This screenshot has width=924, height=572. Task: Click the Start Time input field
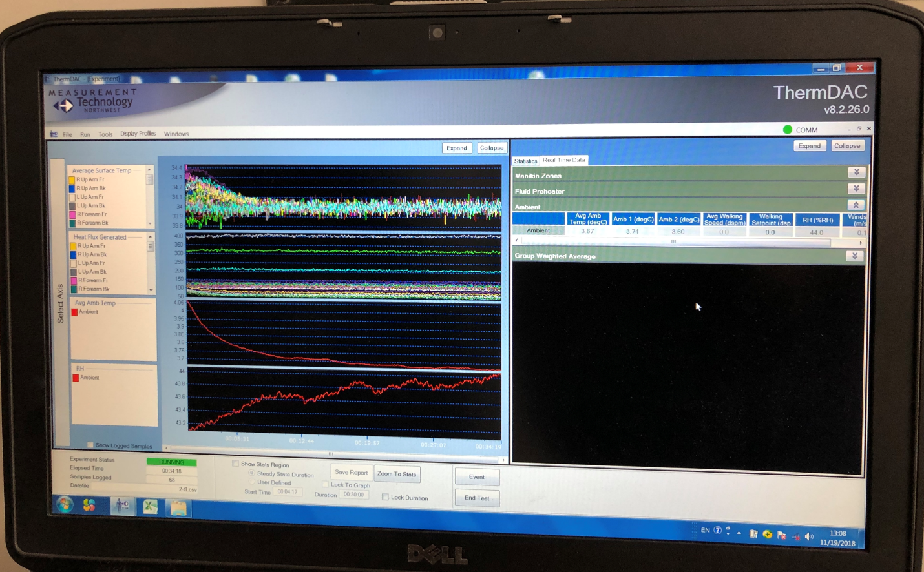tap(288, 492)
